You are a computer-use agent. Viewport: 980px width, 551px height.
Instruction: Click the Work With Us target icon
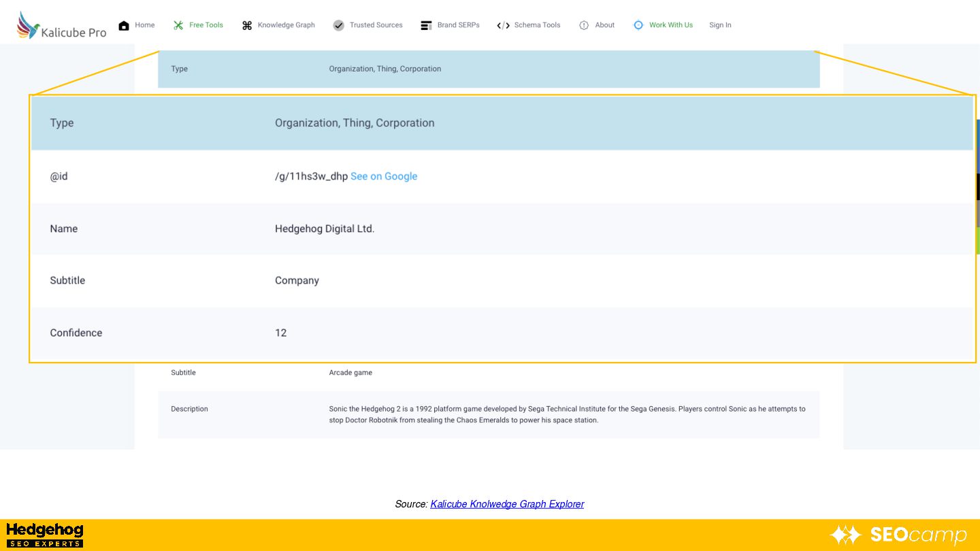point(638,25)
